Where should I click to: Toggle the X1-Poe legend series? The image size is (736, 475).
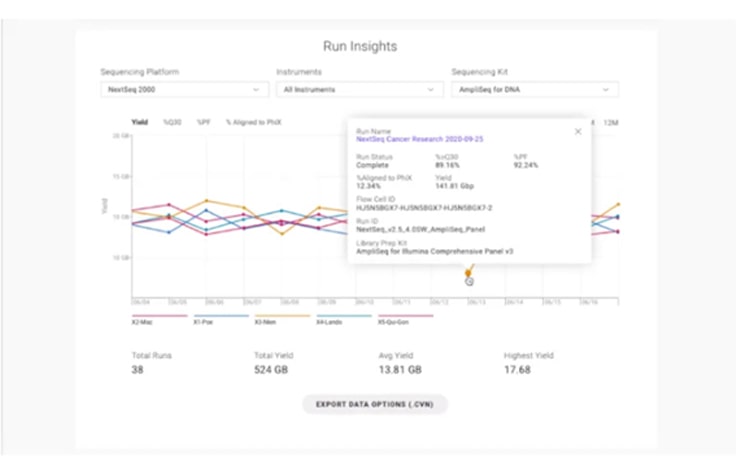pyautogui.click(x=207, y=322)
